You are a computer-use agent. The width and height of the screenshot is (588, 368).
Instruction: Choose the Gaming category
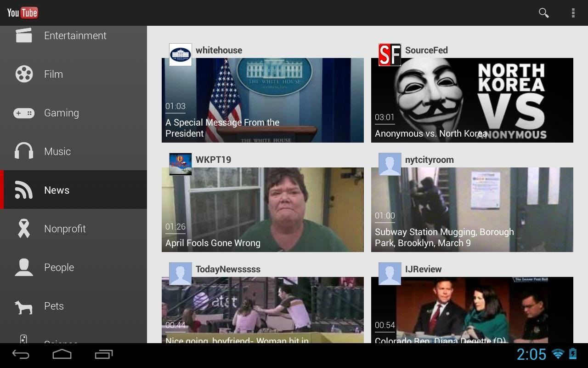click(73, 113)
